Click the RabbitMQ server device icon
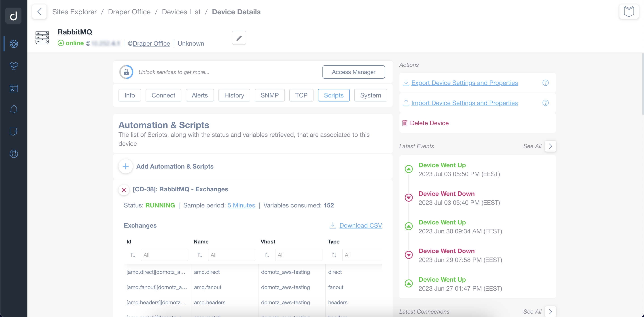Viewport: 644px width, 317px height. click(42, 38)
